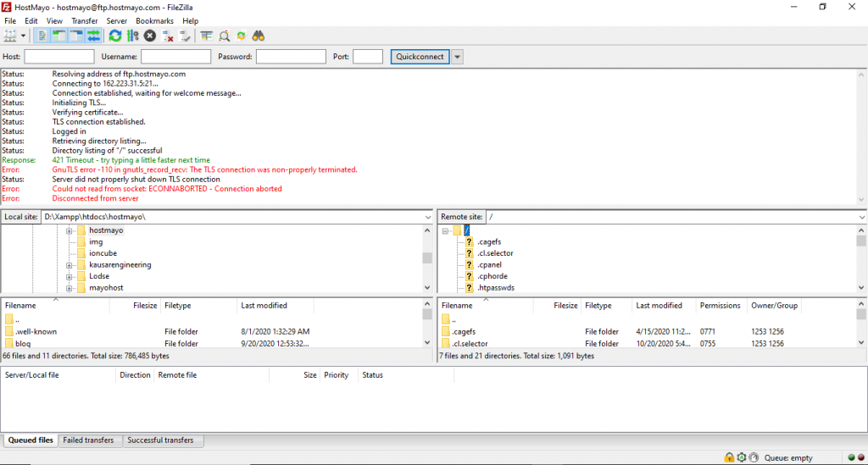This screenshot has height=465, width=868.
Task: Toggle local directory tree display
Action: coord(58,36)
